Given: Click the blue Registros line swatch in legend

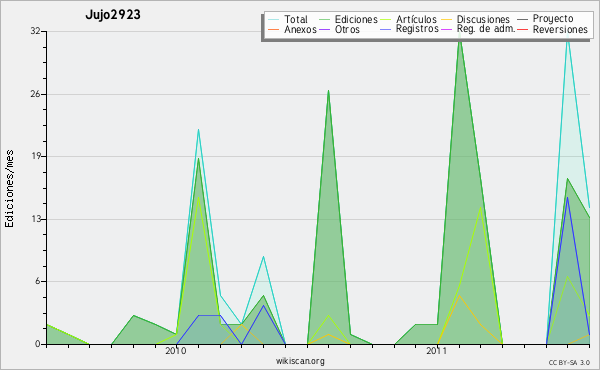Looking at the screenshot, I should click(386, 29).
